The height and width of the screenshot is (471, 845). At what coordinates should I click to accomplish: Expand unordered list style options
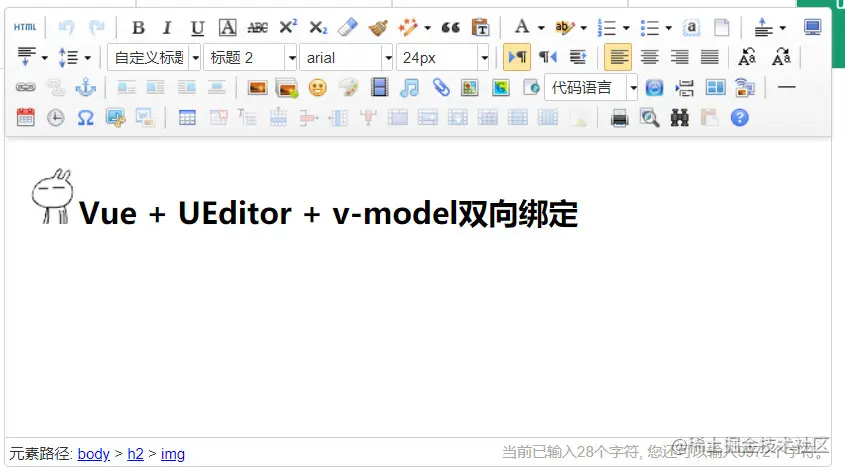point(668,27)
